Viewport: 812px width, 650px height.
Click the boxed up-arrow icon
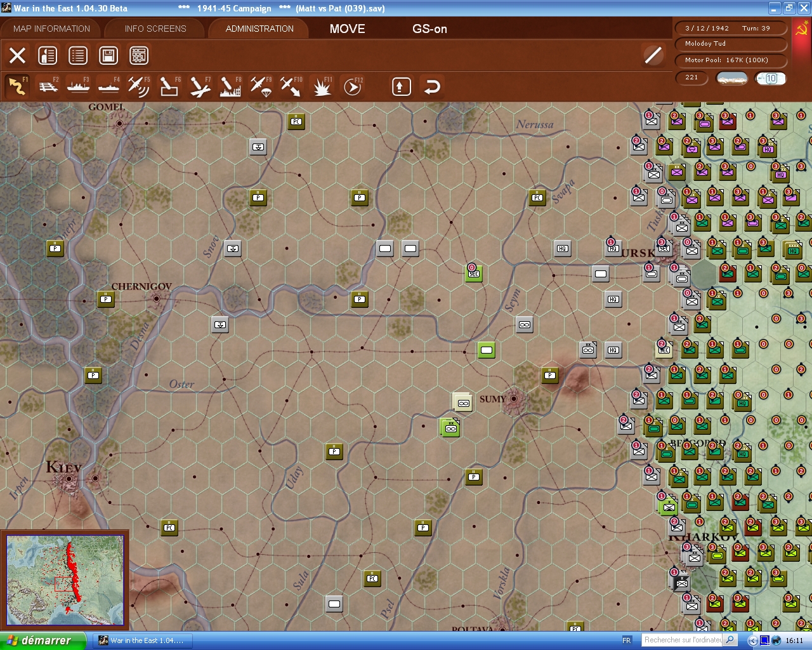(401, 86)
